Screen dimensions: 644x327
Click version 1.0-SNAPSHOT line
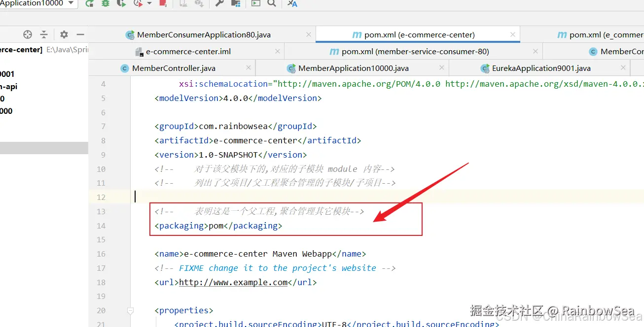(231, 155)
